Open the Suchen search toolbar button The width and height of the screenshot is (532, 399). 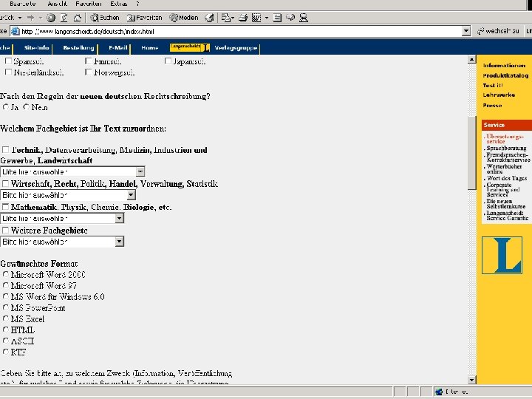[x=104, y=18]
